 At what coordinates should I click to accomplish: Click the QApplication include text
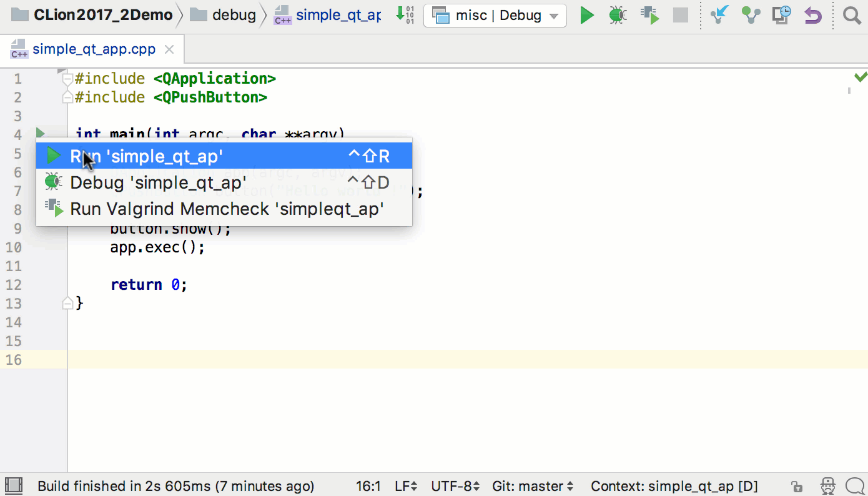pos(215,79)
